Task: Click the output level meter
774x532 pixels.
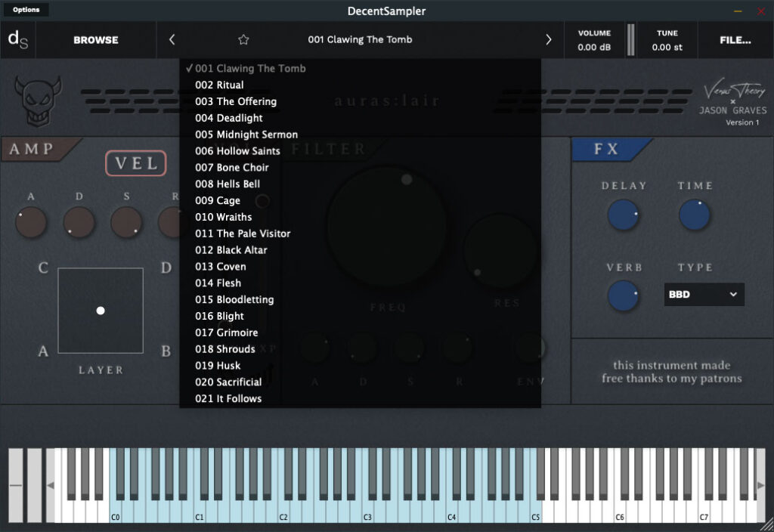Action: (x=630, y=40)
